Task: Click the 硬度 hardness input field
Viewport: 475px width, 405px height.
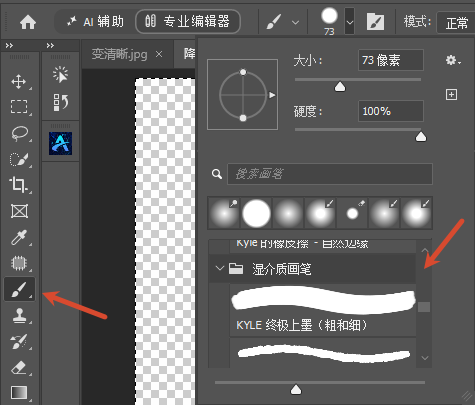Action: tap(391, 111)
